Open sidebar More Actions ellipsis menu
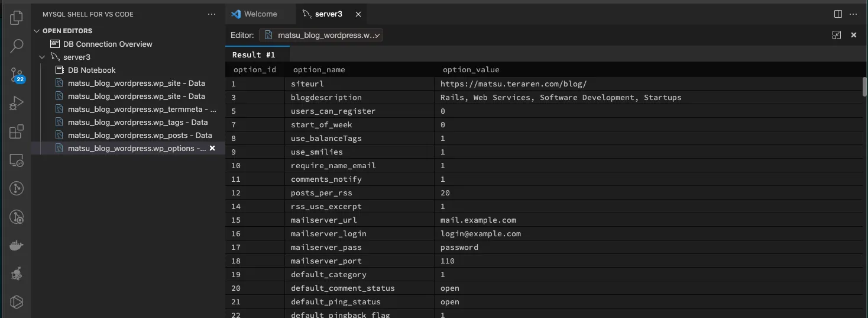The width and height of the screenshot is (868, 318). pyautogui.click(x=212, y=14)
